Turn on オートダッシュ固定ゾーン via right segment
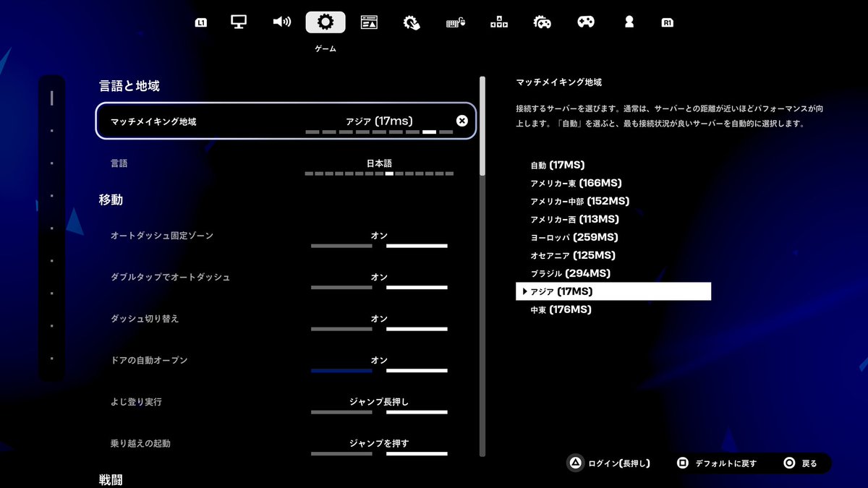 click(x=417, y=246)
